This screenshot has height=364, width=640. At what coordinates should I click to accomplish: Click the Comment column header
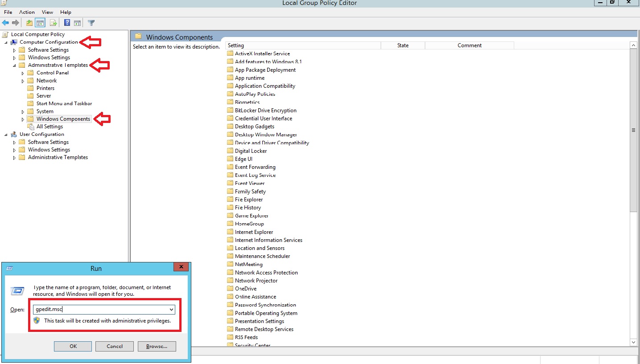tap(469, 45)
